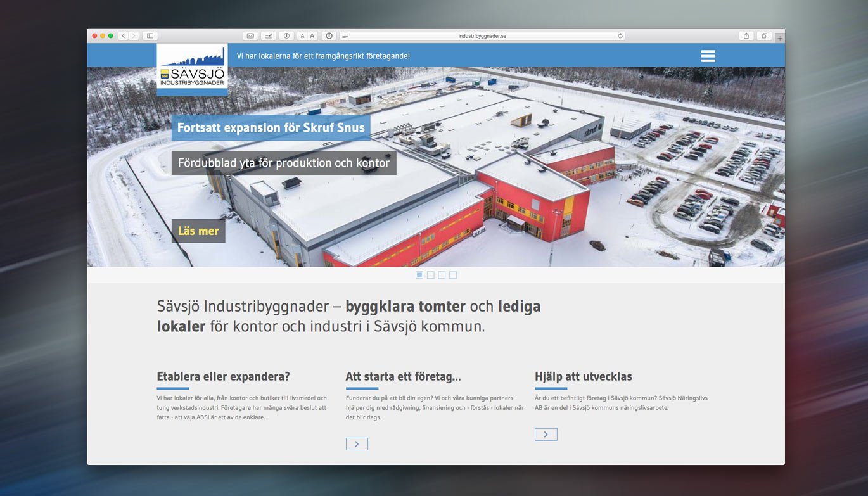
Task: Click the industribyggnader.se address field
Action: pos(482,36)
